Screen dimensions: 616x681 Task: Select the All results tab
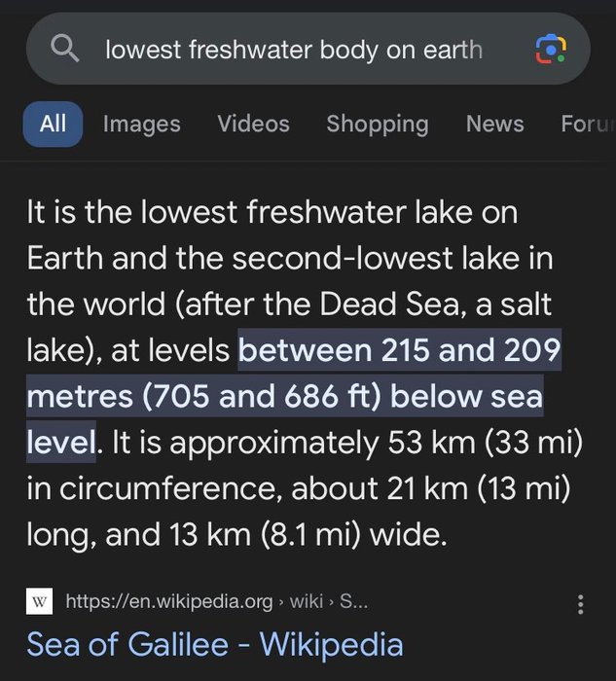tap(53, 124)
